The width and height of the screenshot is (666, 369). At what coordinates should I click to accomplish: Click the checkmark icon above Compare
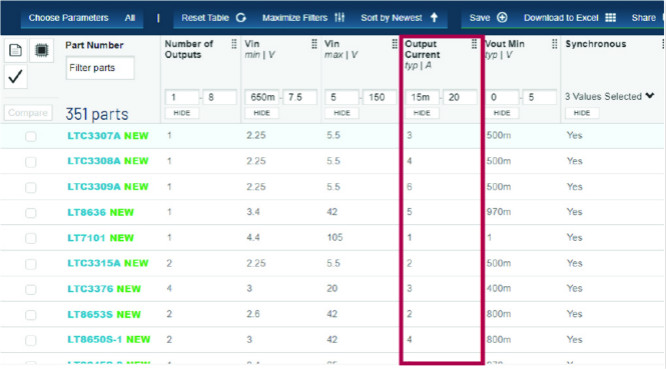15,76
